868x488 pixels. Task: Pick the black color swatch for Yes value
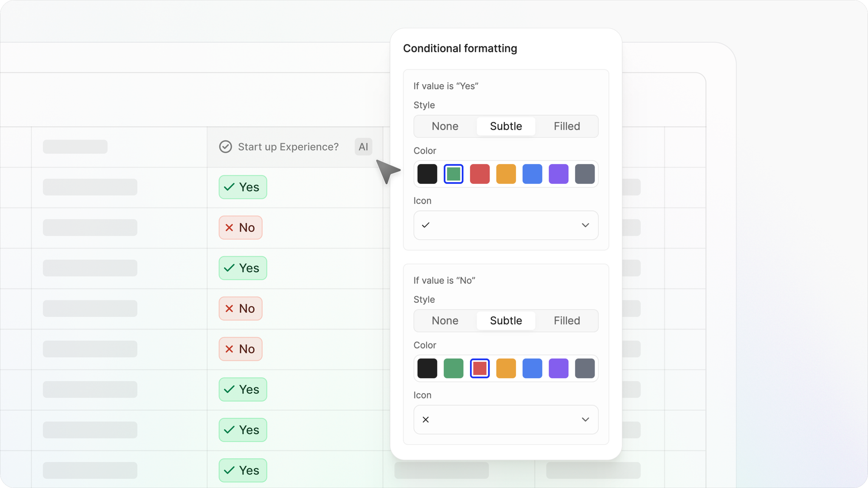(427, 174)
